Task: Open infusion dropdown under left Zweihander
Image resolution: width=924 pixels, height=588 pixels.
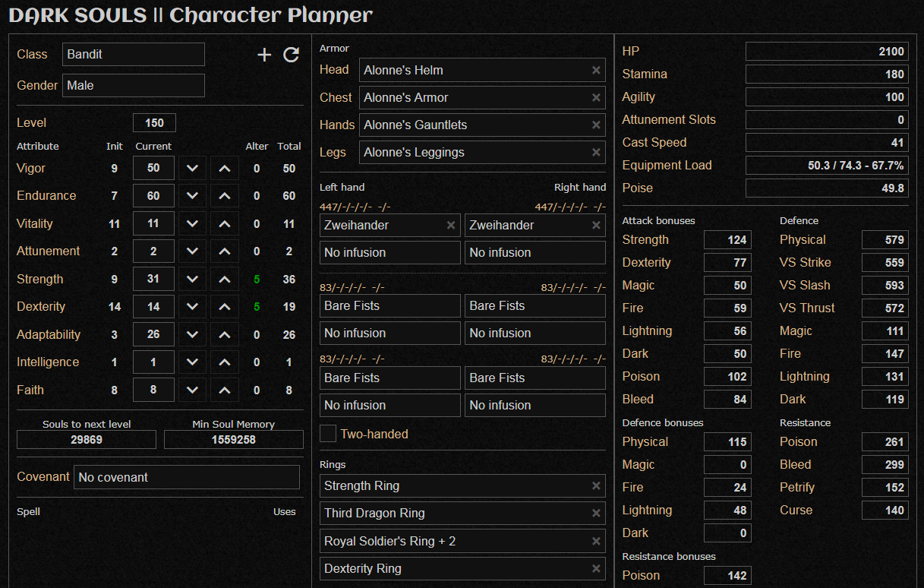Action: click(390, 252)
